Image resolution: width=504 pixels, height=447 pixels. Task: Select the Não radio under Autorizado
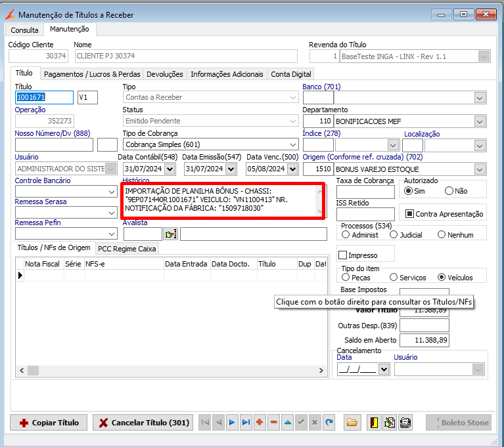click(x=449, y=191)
